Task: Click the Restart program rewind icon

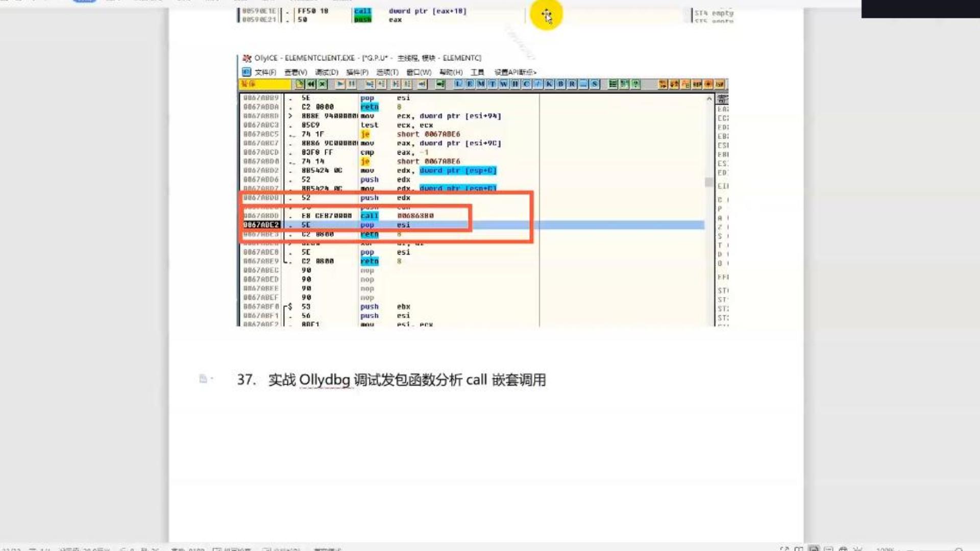Action: pyautogui.click(x=311, y=84)
